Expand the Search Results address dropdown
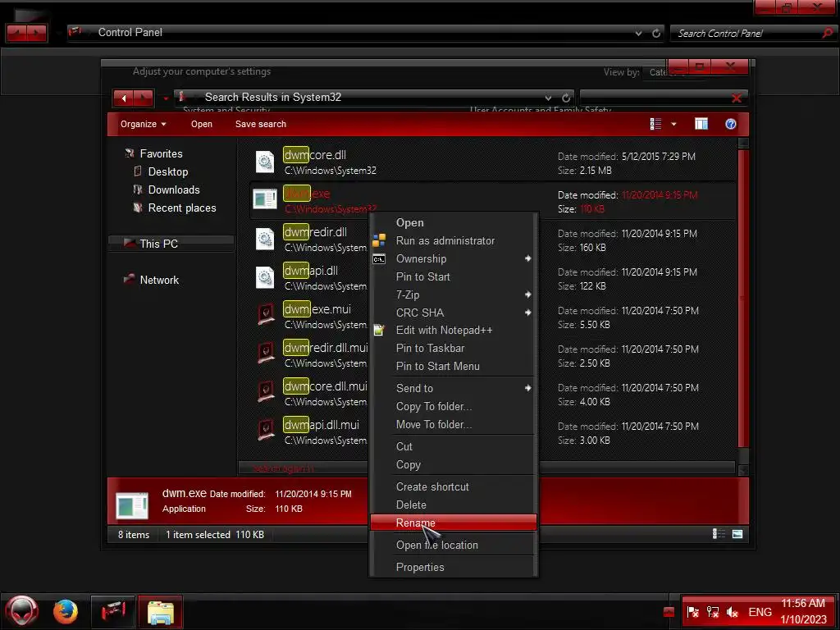This screenshot has height=630, width=840. [548, 98]
